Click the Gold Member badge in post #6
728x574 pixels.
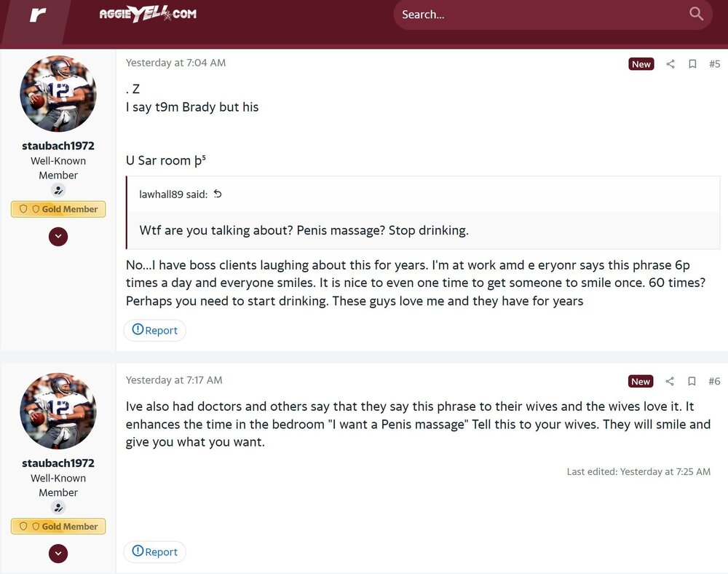(x=58, y=527)
